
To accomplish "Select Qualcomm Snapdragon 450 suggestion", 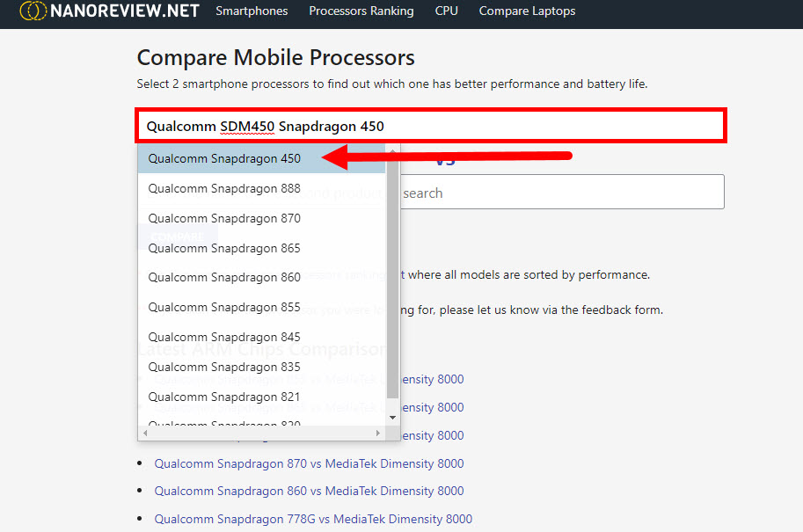I will pos(261,159).
